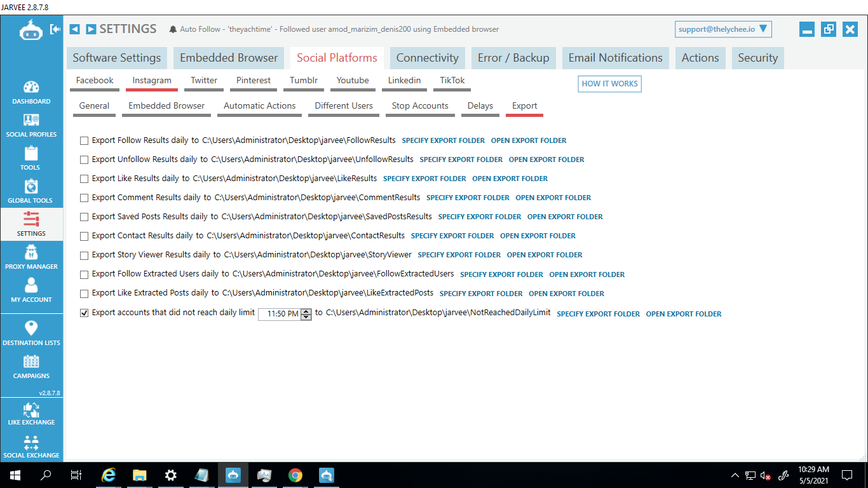
Task: Enable Export Follow Extracted Users daily
Action: [x=84, y=274]
